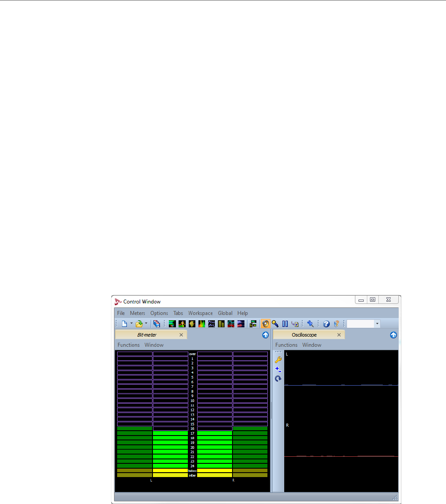Click the L channel label in oscilloscope

[x=287, y=354]
